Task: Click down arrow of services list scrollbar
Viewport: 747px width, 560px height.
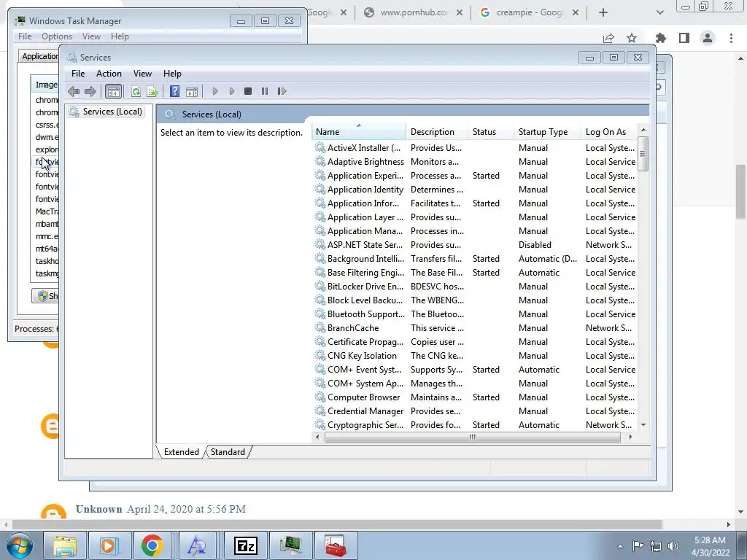Action: pyautogui.click(x=643, y=425)
